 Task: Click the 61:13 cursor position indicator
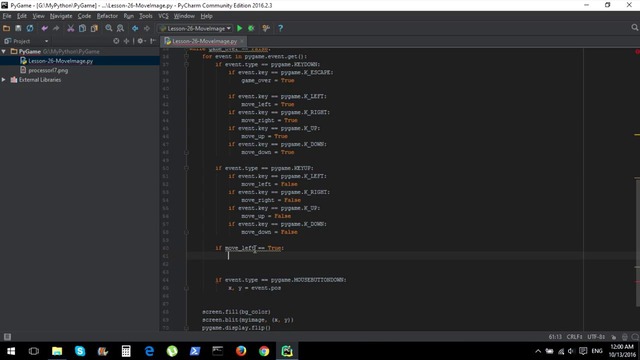[555, 337]
